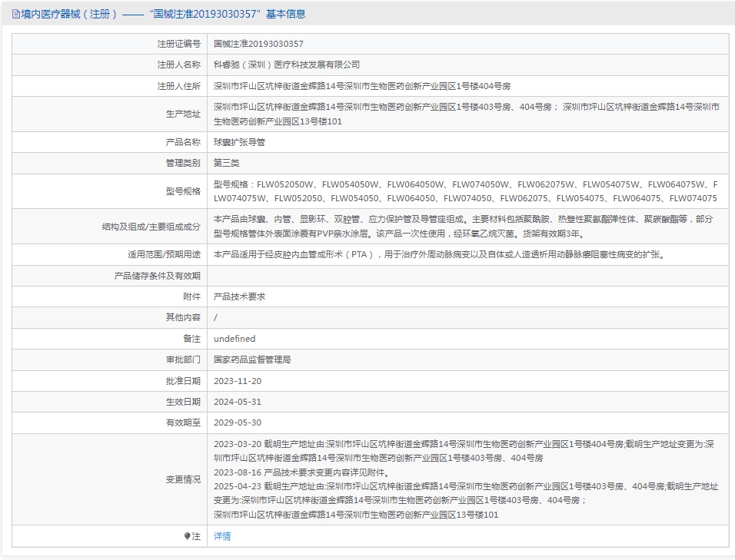Click effective date 2024-05-31
This screenshot has height=560, width=735.
click(238, 402)
